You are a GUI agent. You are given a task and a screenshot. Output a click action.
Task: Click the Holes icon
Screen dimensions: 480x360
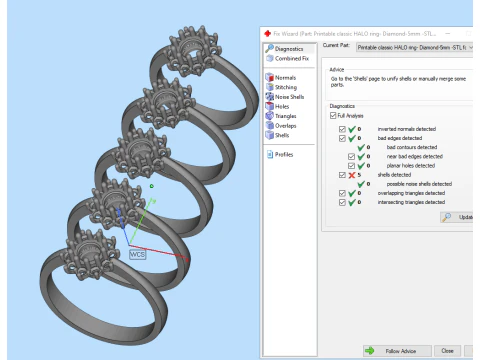point(269,106)
